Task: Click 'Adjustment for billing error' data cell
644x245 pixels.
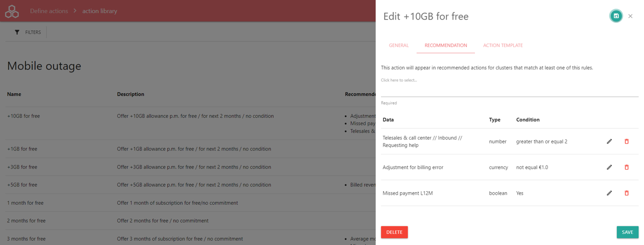Action: 413,167
